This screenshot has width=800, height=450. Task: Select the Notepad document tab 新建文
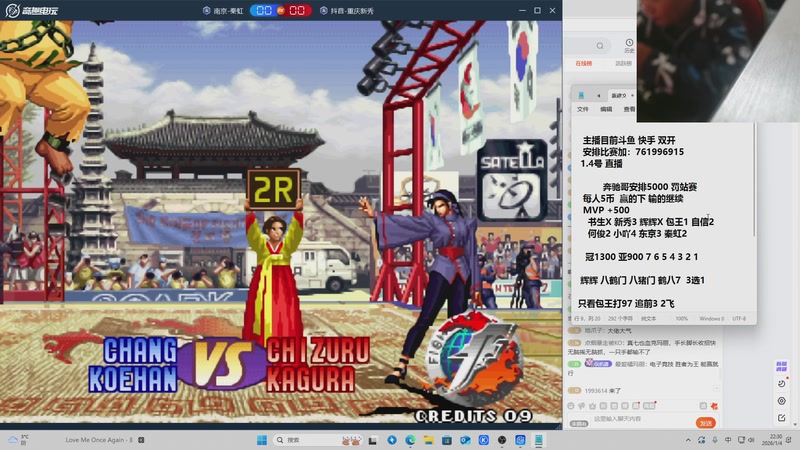click(x=618, y=95)
